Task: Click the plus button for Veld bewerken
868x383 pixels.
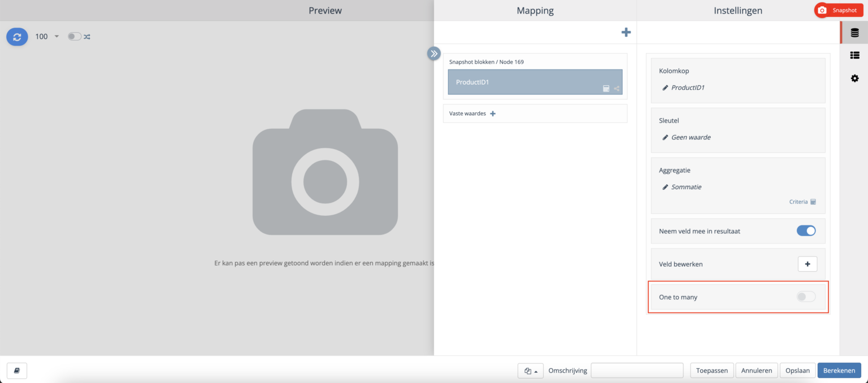Action: pyautogui.click(x=807, y=264)
